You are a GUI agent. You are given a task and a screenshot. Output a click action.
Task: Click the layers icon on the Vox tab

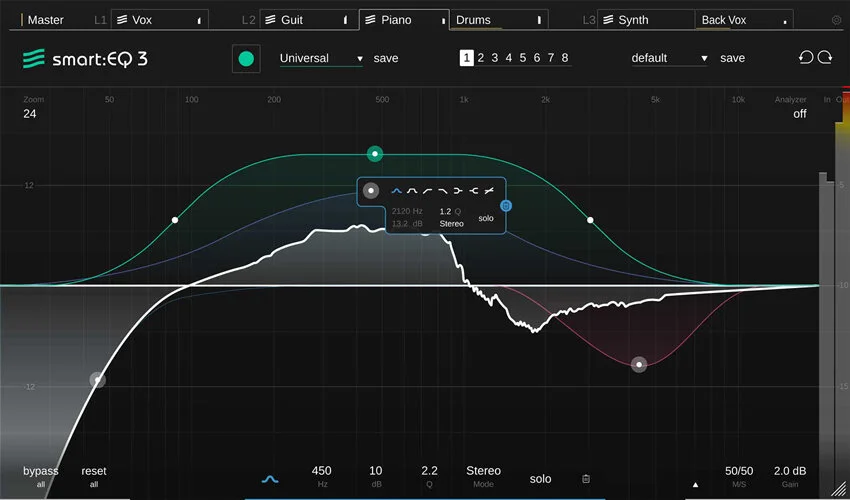coord(123,20)
